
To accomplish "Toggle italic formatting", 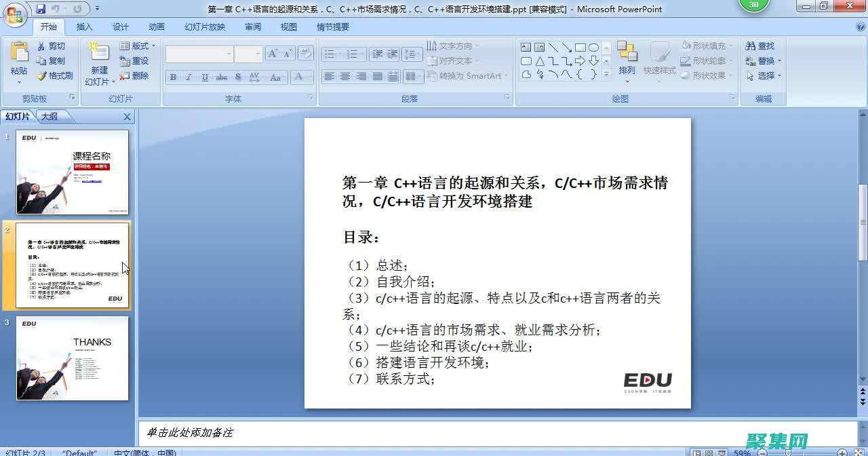I will tap(189, 77).
